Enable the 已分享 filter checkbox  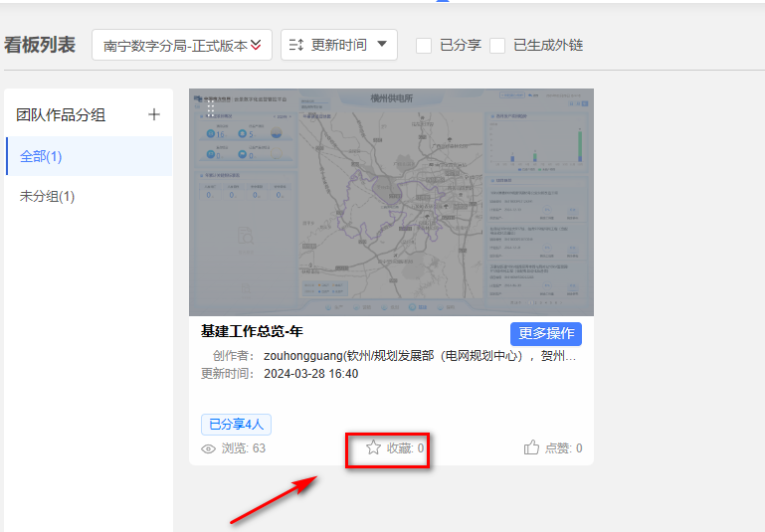424,45
